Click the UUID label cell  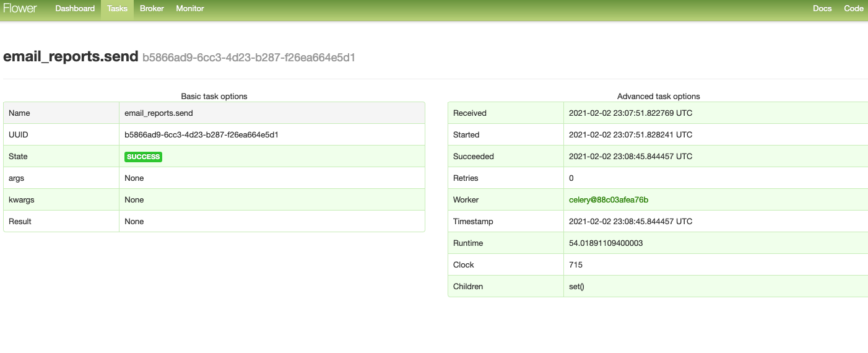[x=61, y=135]
